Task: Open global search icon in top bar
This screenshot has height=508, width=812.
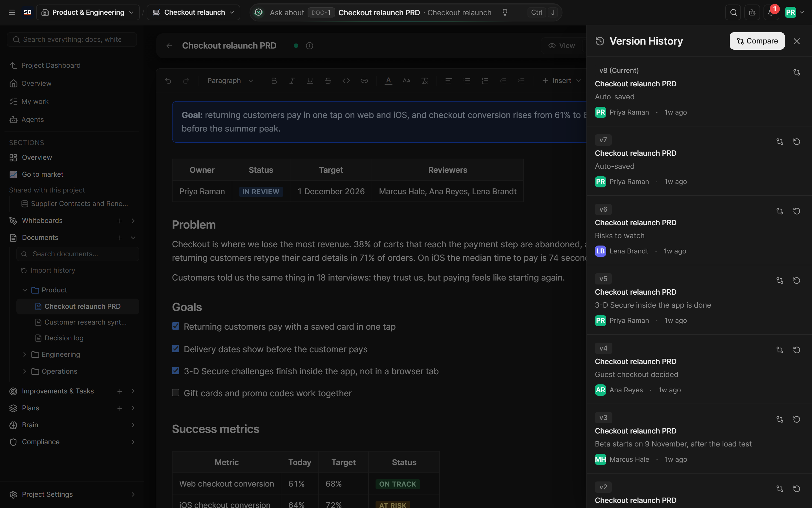Action: tap(733, 12)
